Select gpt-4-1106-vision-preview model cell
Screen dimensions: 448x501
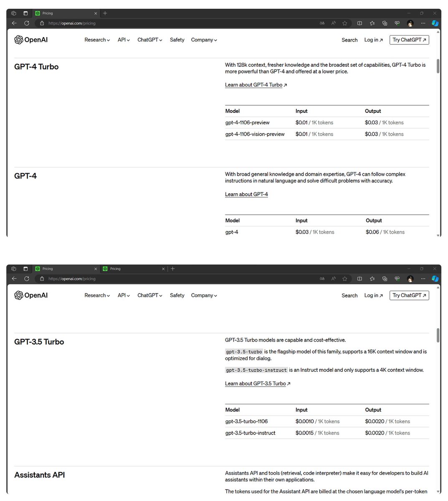[255, 134]
